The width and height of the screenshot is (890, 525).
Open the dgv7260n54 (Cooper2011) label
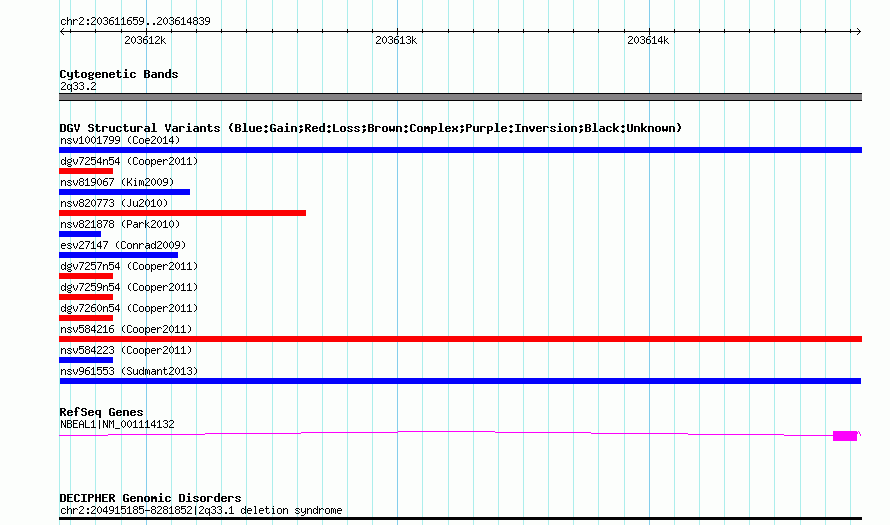coord(129,308)
